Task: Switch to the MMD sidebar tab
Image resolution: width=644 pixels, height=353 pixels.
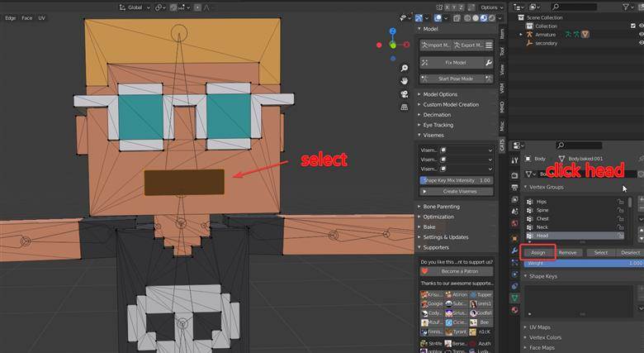Action: [502, 107]
